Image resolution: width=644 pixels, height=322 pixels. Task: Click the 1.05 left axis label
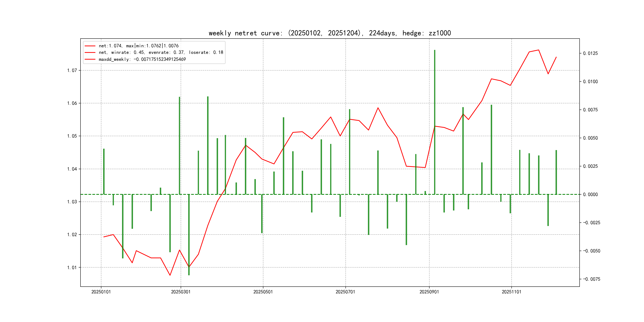point(72,136)
